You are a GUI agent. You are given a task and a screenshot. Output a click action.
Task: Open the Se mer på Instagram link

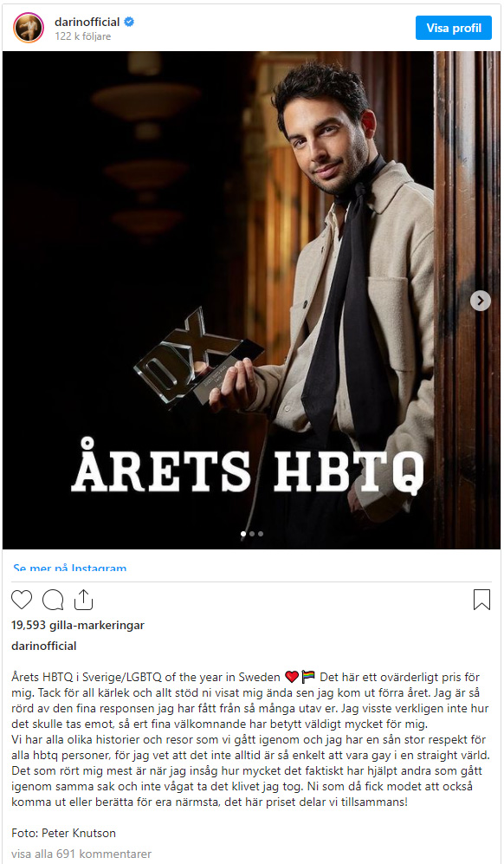click(70, 567)
